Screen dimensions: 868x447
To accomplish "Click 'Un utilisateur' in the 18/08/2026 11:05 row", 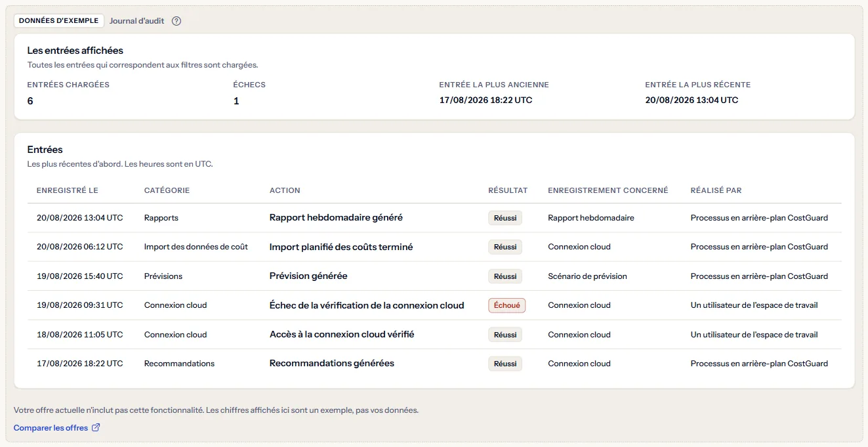I will (x=754, y=335).
